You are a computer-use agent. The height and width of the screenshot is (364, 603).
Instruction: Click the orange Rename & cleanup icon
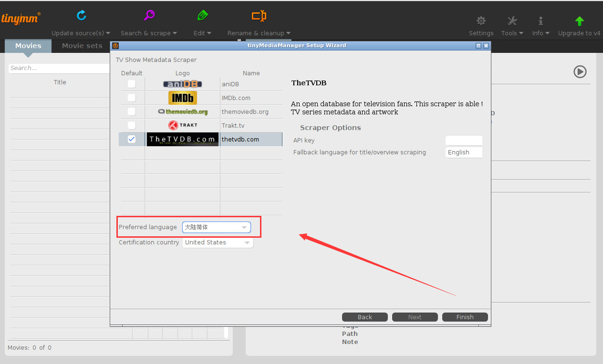(x=259, y=16)
